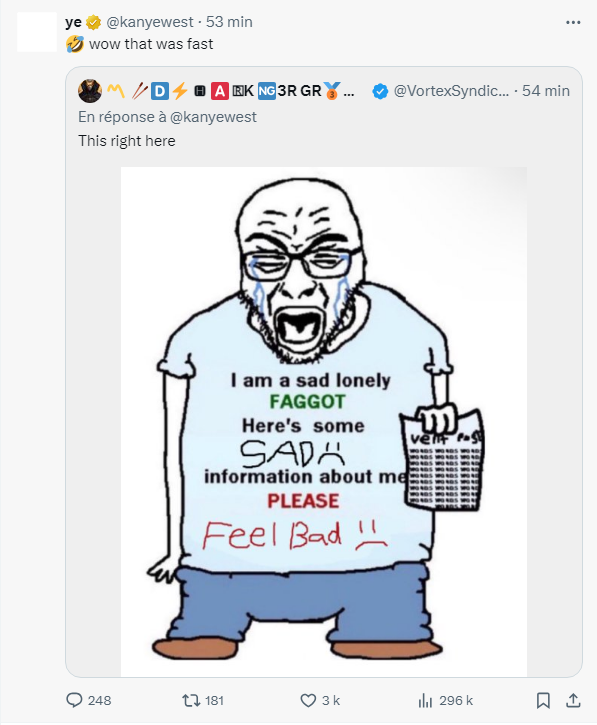Click the 54 min quoted post timestamp
This screenshot has height=725, width=597.
(x=546, y=91)
